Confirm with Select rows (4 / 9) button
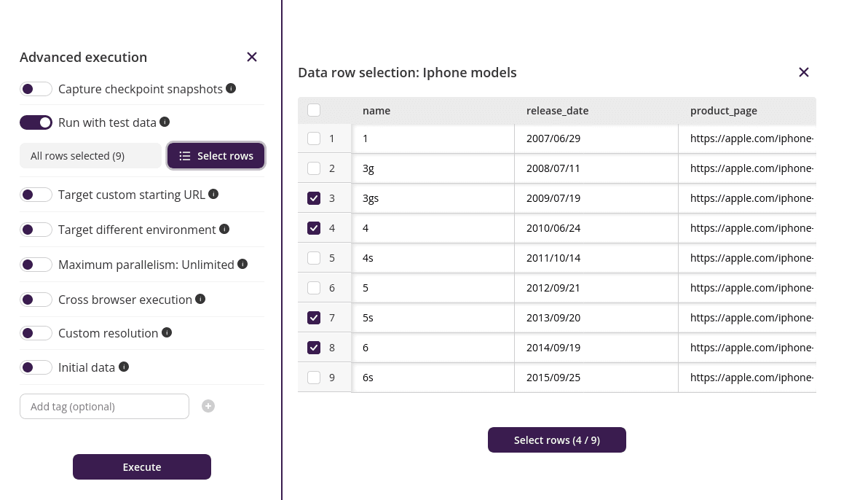The image size is (868, 500). 556,440
